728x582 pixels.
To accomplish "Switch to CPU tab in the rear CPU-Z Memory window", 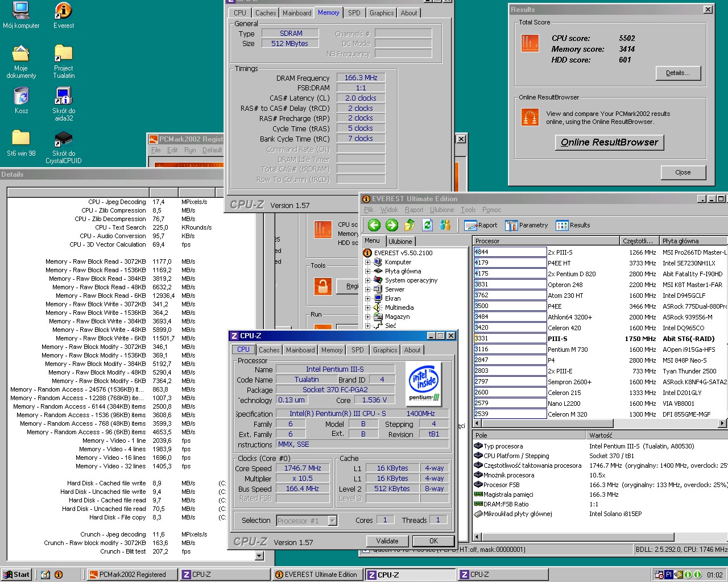I will pos(240,13).
